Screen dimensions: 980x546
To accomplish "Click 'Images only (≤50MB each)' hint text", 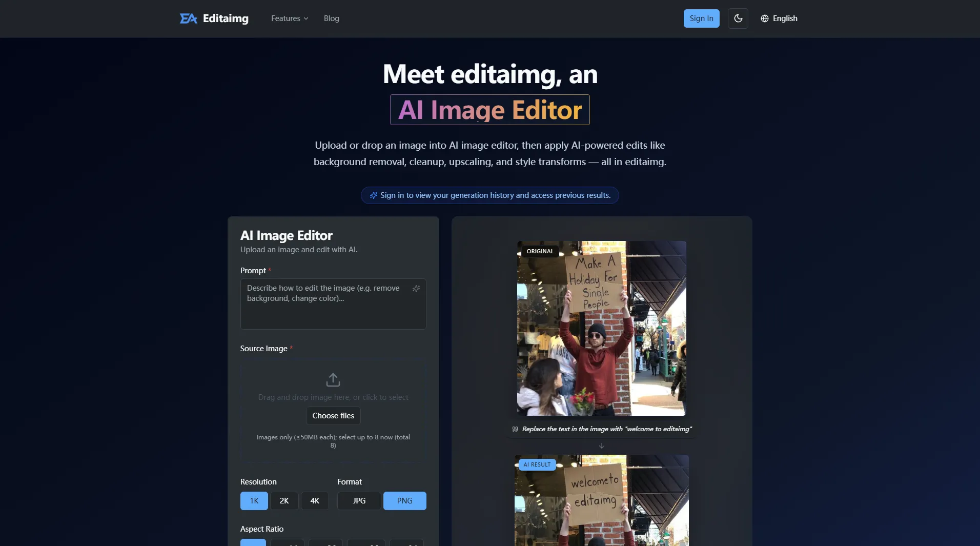I will point(333,441).
